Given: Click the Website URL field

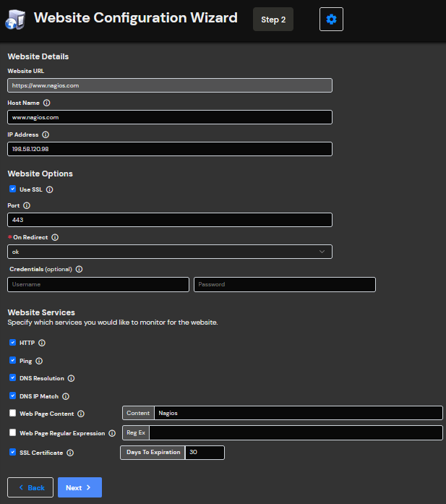Looking at the screenshot, I should [170, 85].
